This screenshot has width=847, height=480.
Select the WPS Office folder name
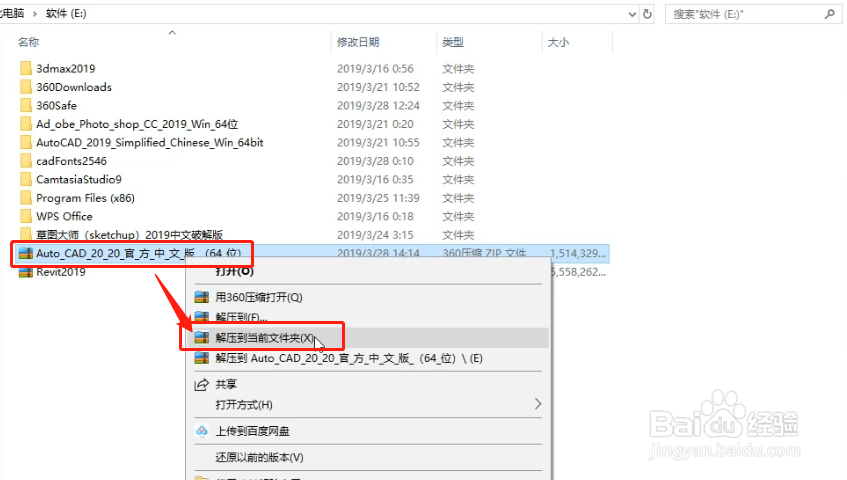pos(64,217)
